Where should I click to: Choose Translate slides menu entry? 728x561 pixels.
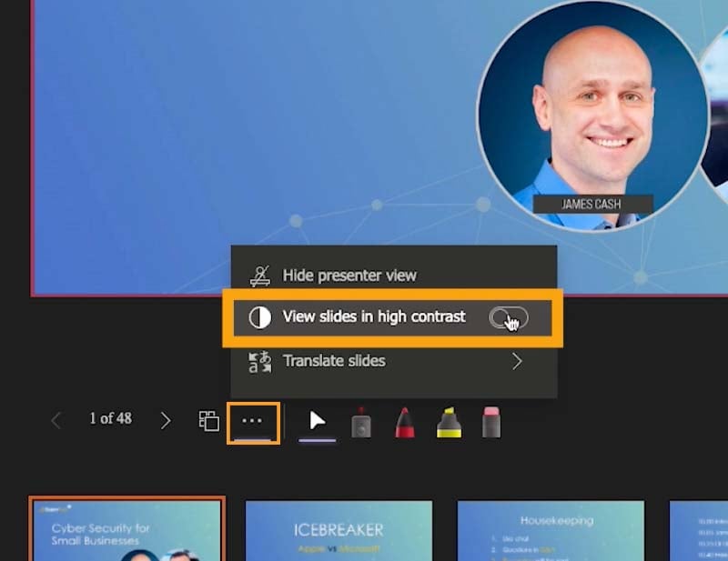pyautogui.click(x=394, y=361)
